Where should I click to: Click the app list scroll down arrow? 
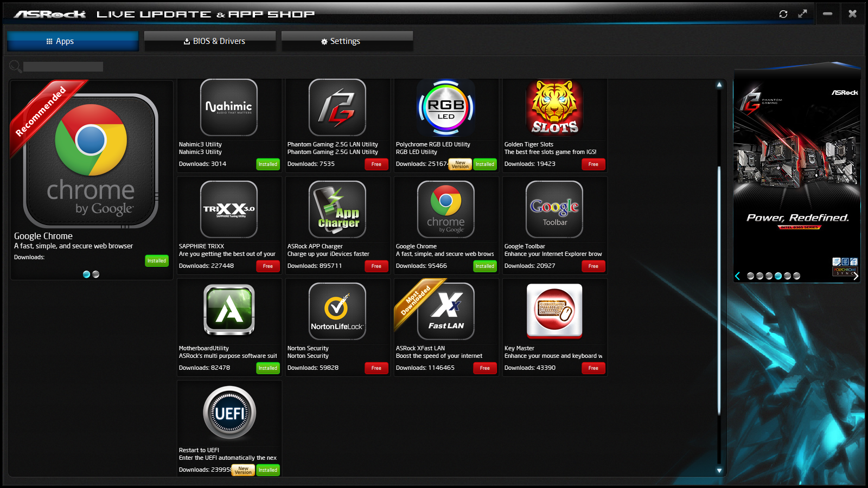[x=719, y=471]
